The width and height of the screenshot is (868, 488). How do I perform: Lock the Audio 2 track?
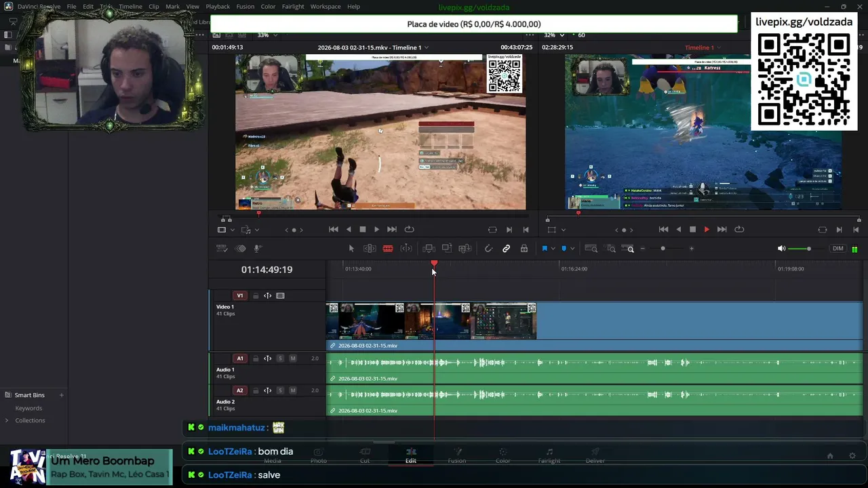point(256,390)
